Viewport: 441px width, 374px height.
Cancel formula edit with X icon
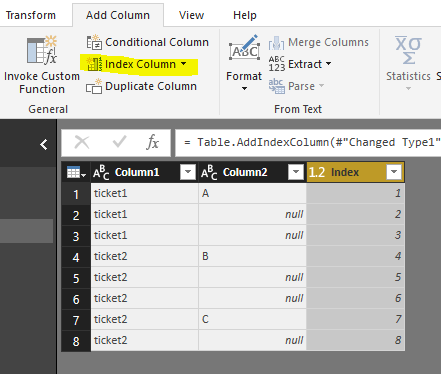tap(82, 142)
